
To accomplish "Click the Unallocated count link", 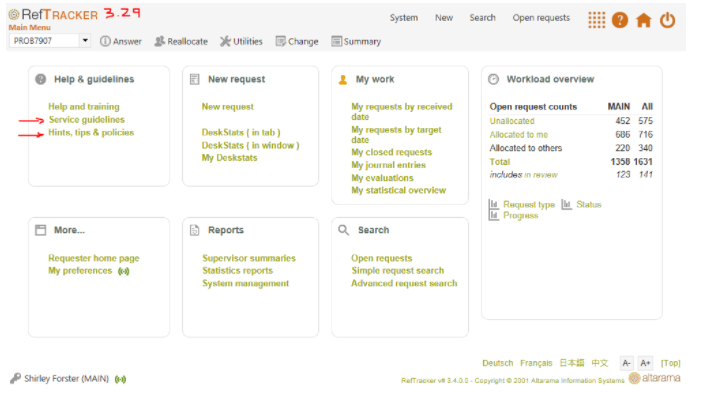I will (512, 121).
